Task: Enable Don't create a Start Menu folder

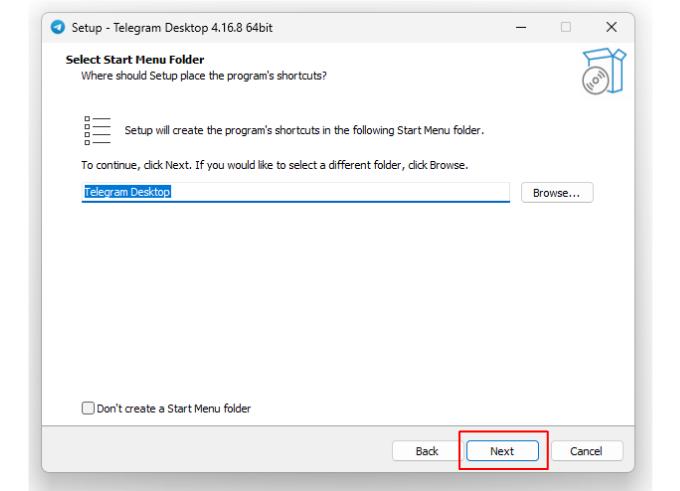Action: [x=88, y=408]
